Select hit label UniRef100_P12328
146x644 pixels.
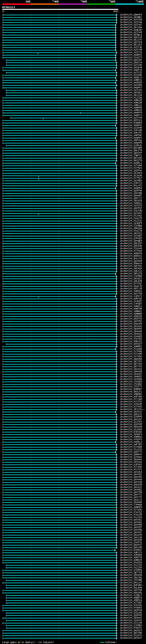[x=131, y=98]
